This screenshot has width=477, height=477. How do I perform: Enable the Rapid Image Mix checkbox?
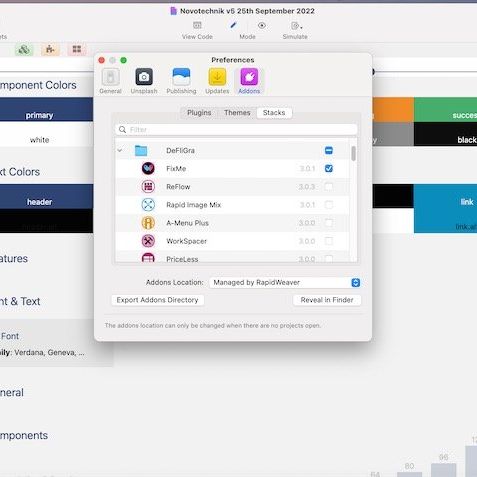click(329, 205)
